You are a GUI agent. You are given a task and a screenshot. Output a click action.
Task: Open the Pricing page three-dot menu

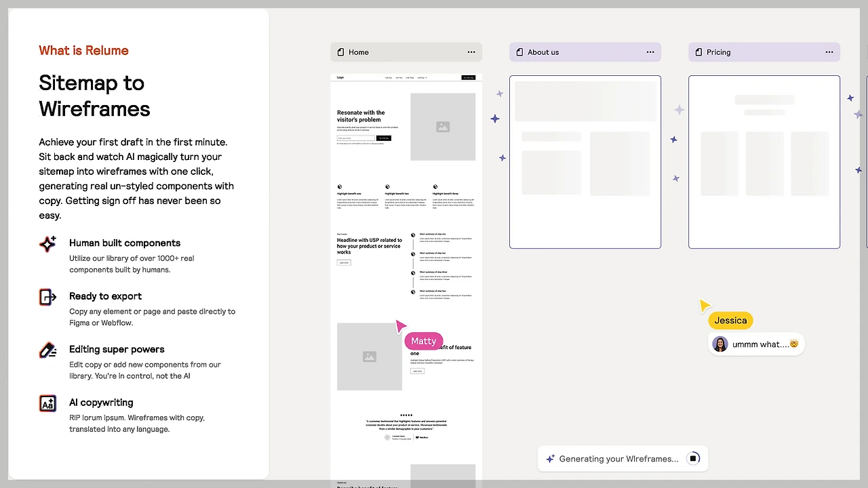[829, 52]
